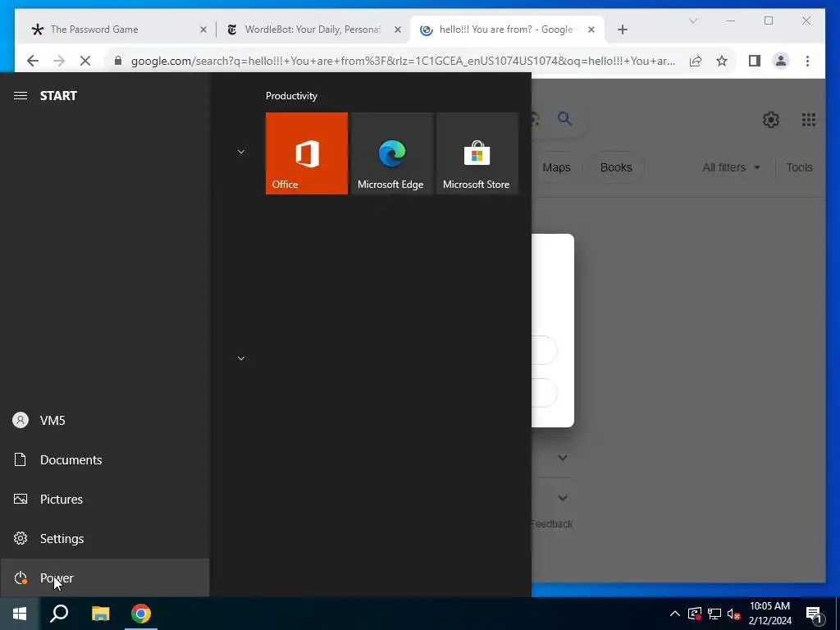840x630 pixels.
Task: Click the Chrome address bar URL
Action: click(x=403, y=61)
